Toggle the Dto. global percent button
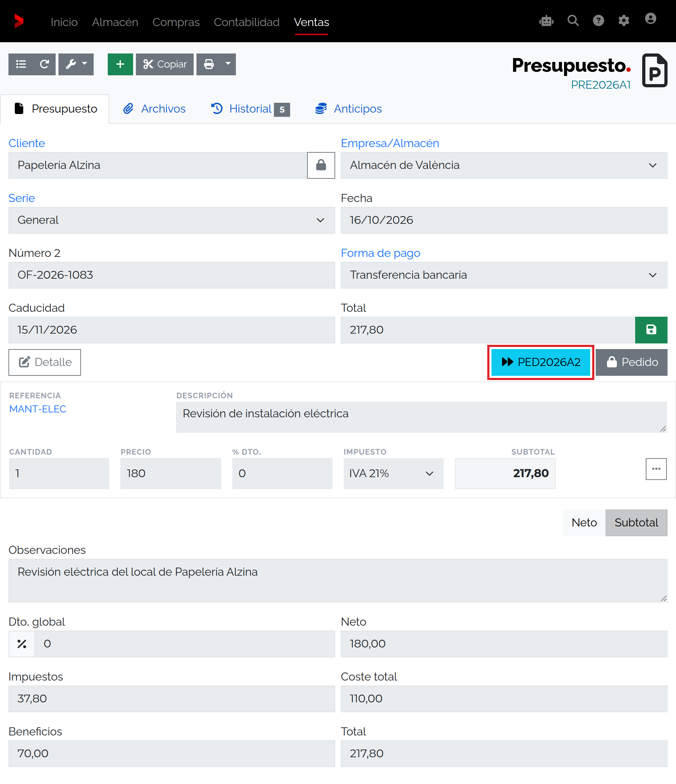676x784 pixels. (x=22, y=644)
